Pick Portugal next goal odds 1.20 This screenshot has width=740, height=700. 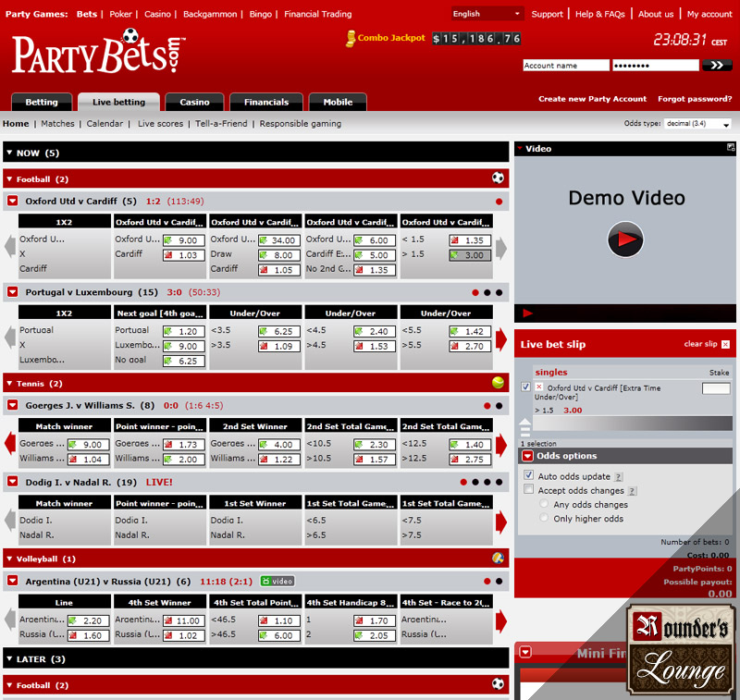click(x=183, y=331)
